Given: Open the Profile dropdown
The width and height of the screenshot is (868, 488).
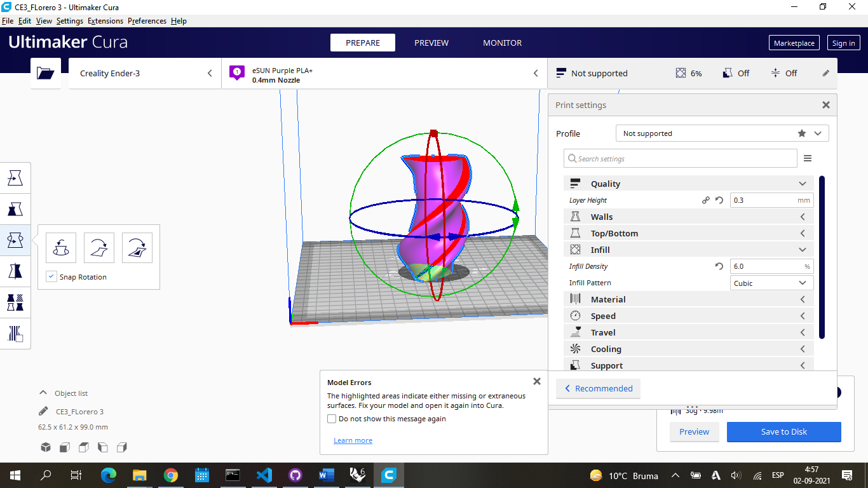Looking at the screenshot, I should click(x=721, y=133).
